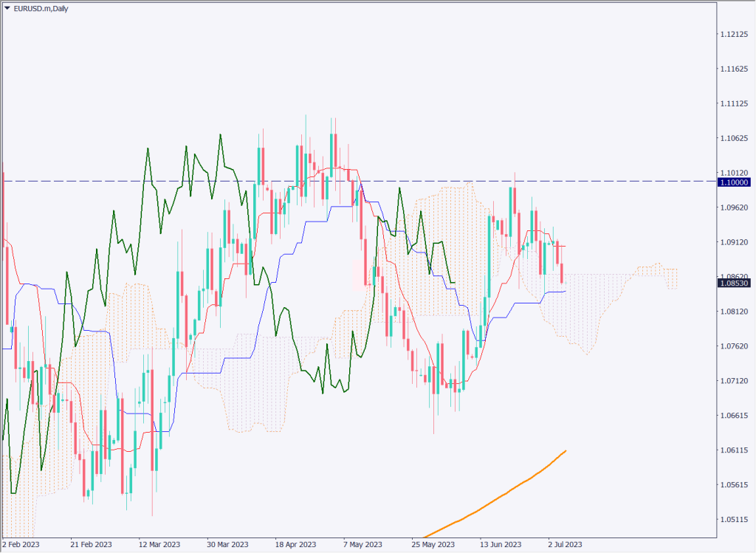
Task: Click the 1.06115 price axis value
Action: click(735, 450)
